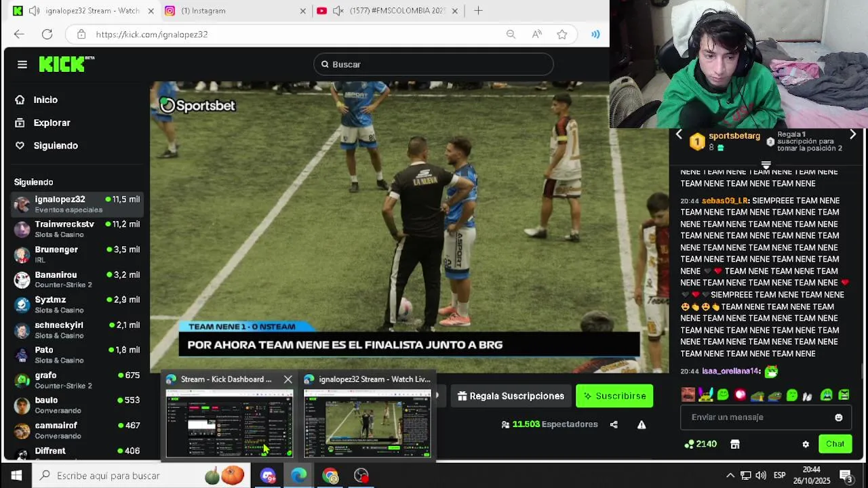This screenshot has width=868, height=488.
Task: Switch to the Instagram tab
Action: 235,11
